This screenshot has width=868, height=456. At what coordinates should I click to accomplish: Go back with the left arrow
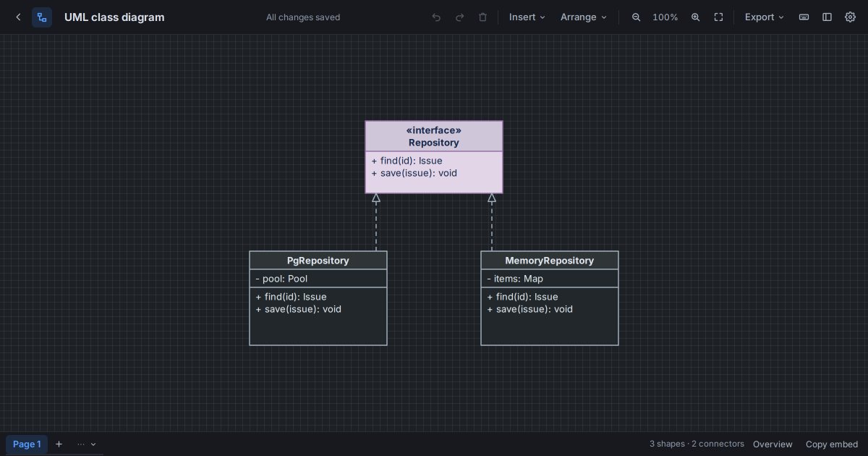(x=18, y=17)
